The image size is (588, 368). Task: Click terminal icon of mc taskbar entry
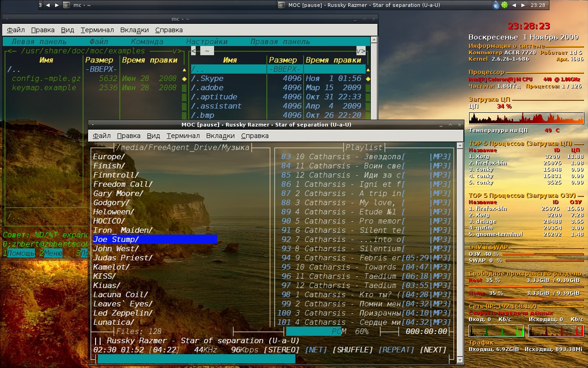coord(66,5)
